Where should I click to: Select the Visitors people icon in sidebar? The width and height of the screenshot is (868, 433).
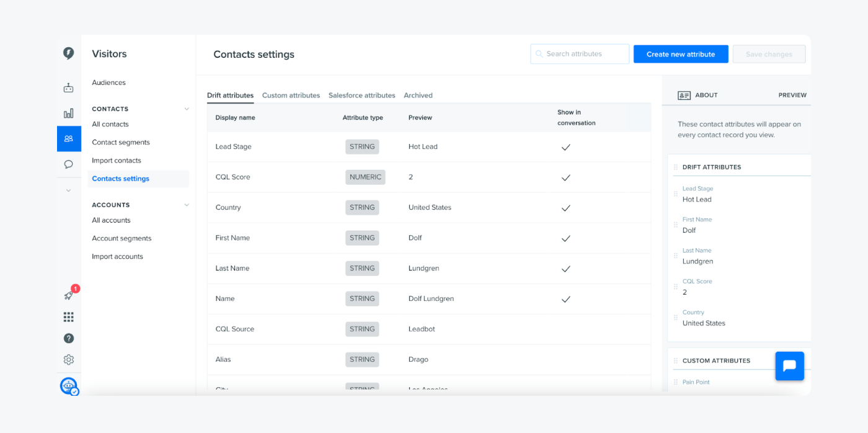69,139
